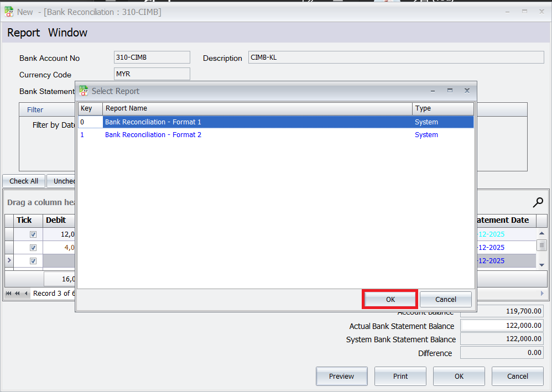This screenshot has width=552, height=392.
Task: Cancel the Select Report dialog
Action: [x=445, y=299]
